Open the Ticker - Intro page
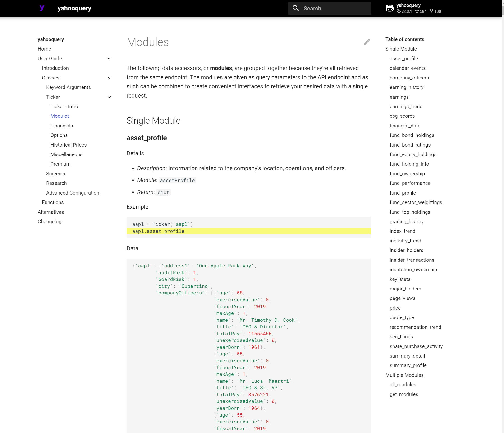Viewport: 504px width, 433px height. point(64,107)
